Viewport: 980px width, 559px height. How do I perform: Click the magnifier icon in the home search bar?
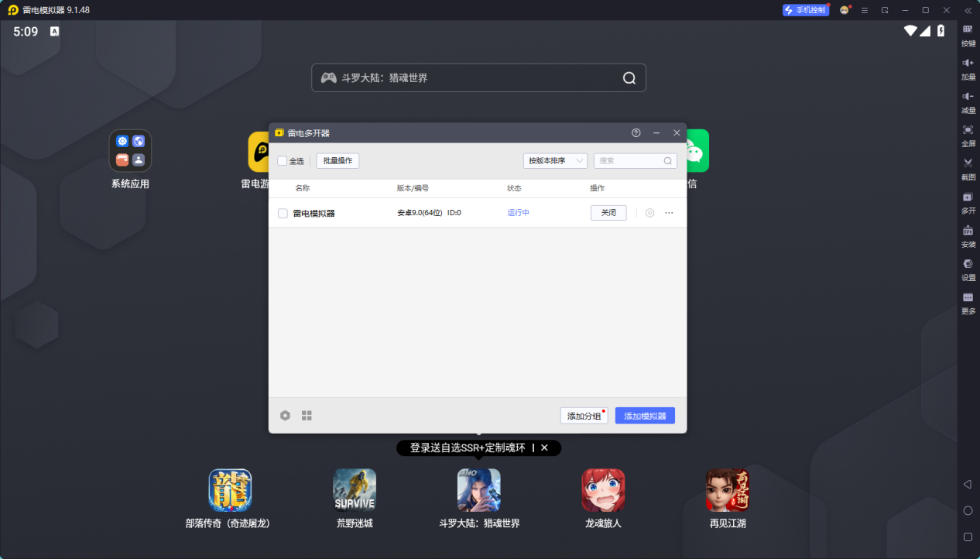point(629,77)
